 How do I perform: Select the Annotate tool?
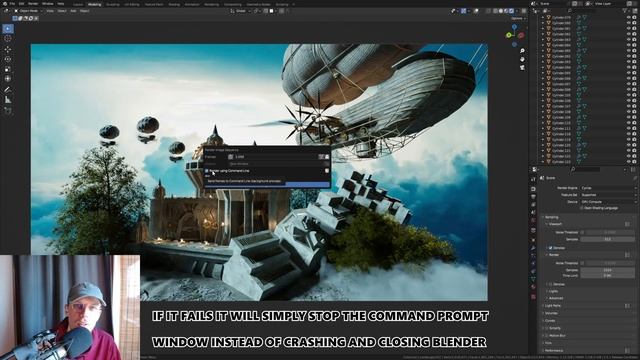(8, 89)
